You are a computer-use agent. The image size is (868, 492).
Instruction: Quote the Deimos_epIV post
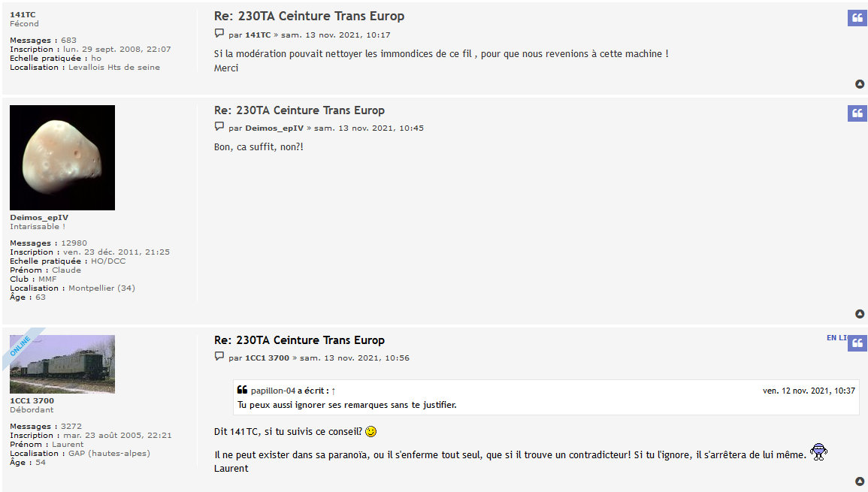click(857, 113)
